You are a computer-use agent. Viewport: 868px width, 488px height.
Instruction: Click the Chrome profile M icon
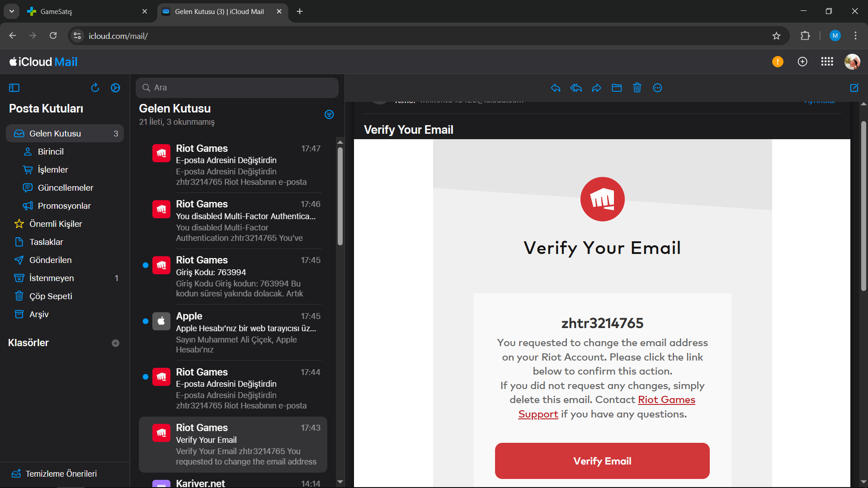click(835, 36)
